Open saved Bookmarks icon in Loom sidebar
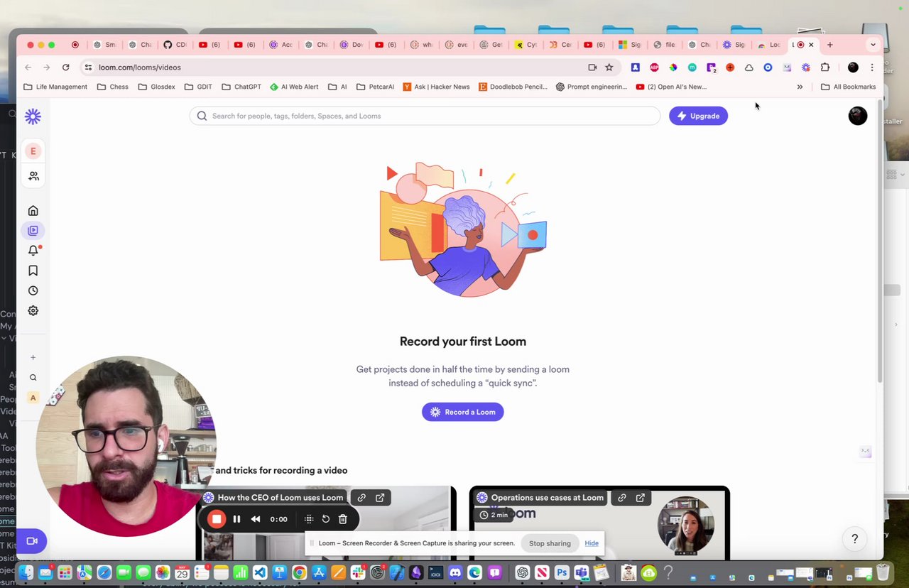Screen dimensions: 909x588 pyautogui.click(x=33, y=270)
